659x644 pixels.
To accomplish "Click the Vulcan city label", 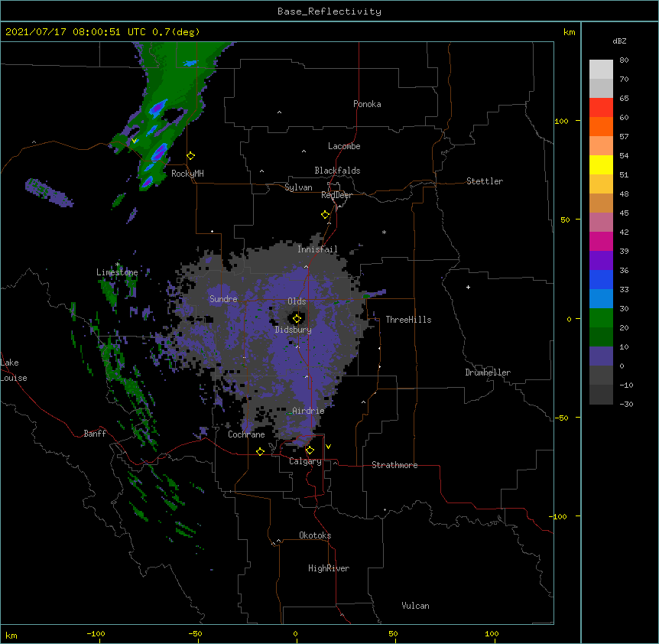I will pyautogui.click(x=415, y=606).
